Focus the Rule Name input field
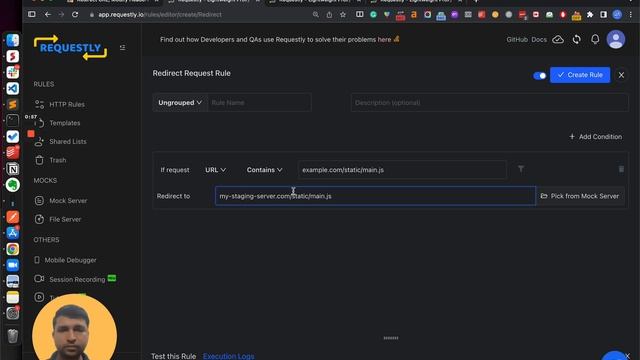The width and height of the screenshot is (640, 360). [x=260, y=103]
